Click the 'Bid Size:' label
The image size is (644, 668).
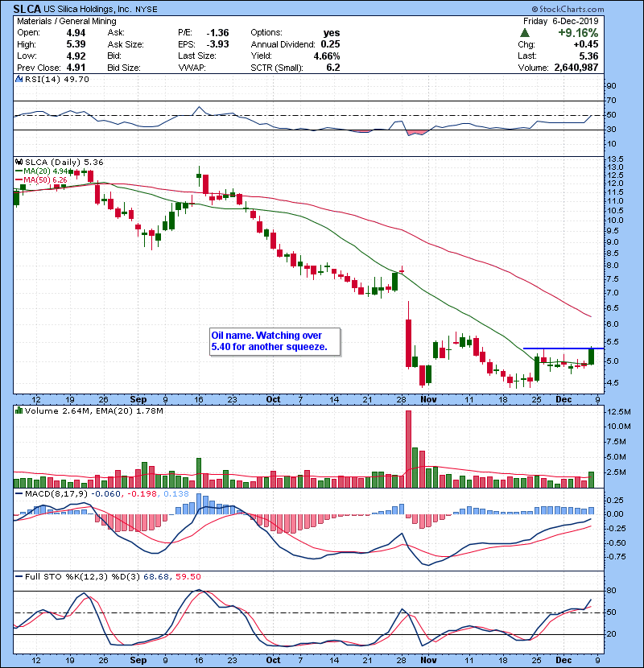pos(124,68)
